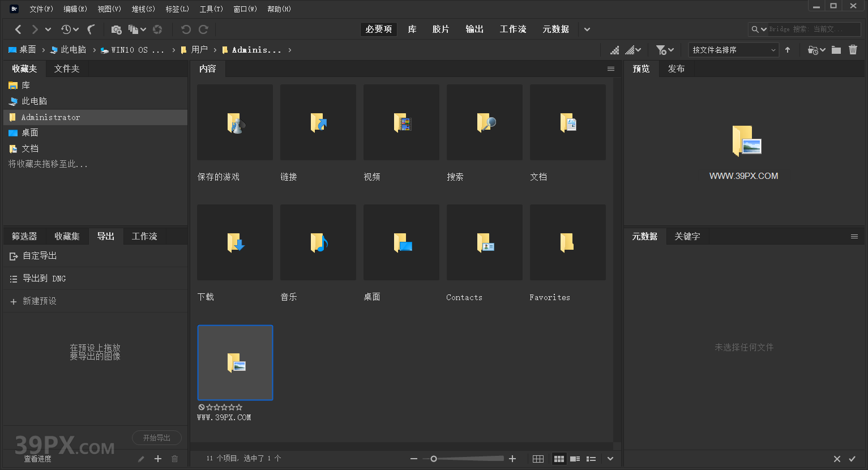
Task: Switch to the 工作流 workspace
Action: [x=513, y=29]
